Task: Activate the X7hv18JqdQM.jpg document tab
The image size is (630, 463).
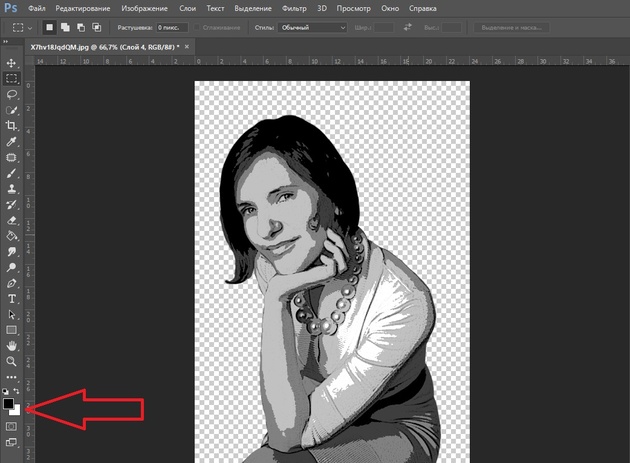Action: 104,47
